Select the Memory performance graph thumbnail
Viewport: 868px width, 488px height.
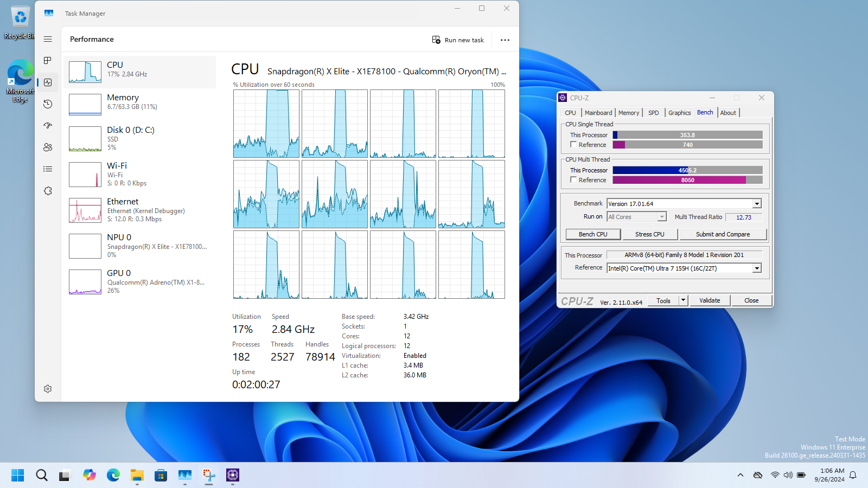pyautogui.click(x=85, y=105)
